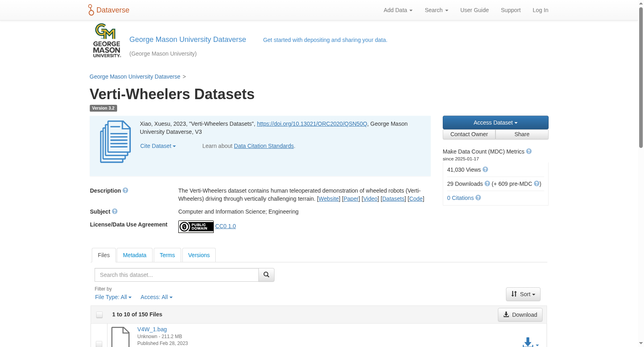
Task: Click the Share button
Action: 522,134
